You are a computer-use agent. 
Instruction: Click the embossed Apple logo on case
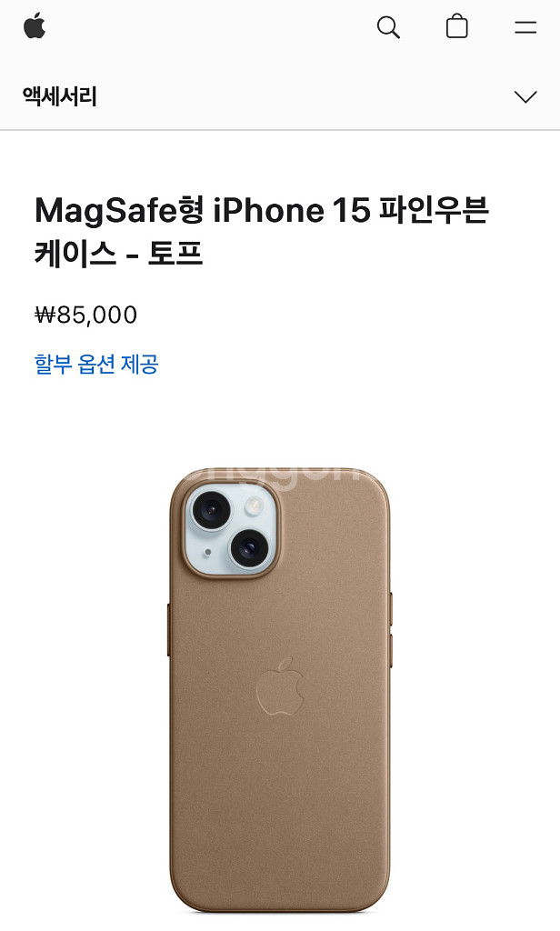click(280, 686)
